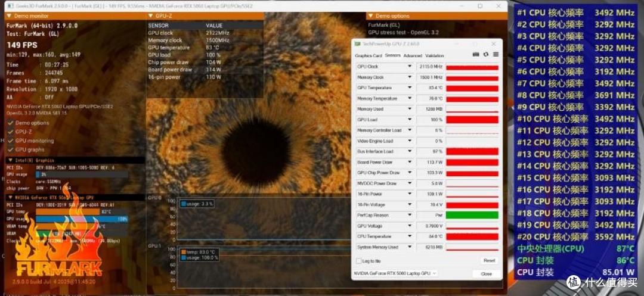The height and width of the screenshot is (296, 644).
Task: Click the Frames 244745 row
Action: [x=35, y=73]
